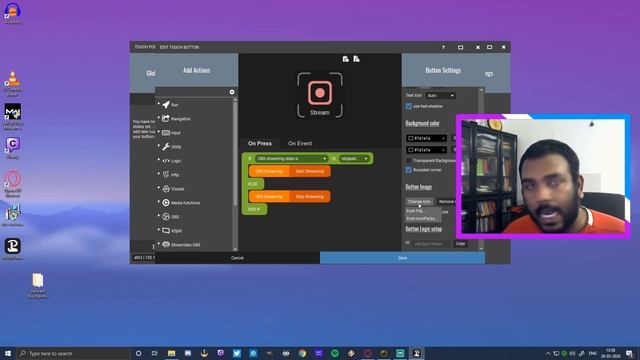Open the Touch Portal desktop shortcut
This screenshot has height=360, width=640.
(13, 249)
